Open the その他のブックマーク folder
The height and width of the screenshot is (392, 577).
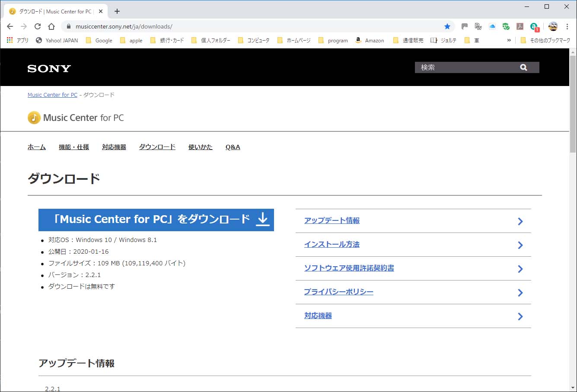click(545, 40)
